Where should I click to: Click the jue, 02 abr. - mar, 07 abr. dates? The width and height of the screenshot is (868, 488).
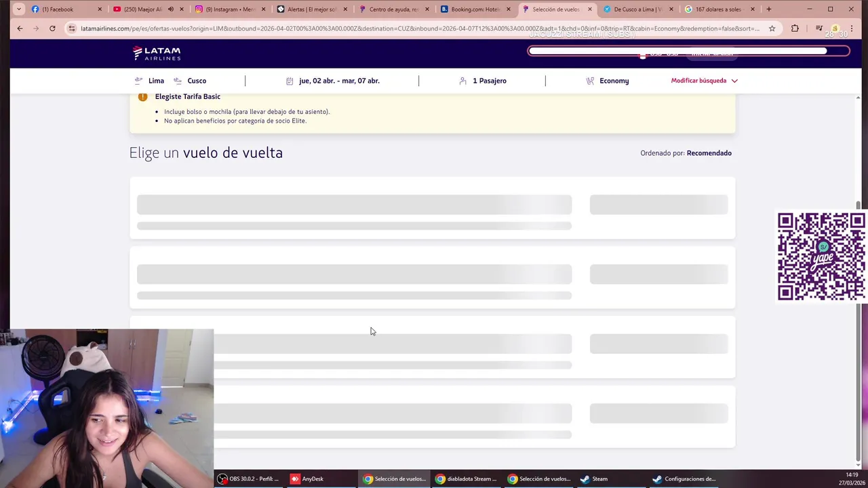click(339, 81)
